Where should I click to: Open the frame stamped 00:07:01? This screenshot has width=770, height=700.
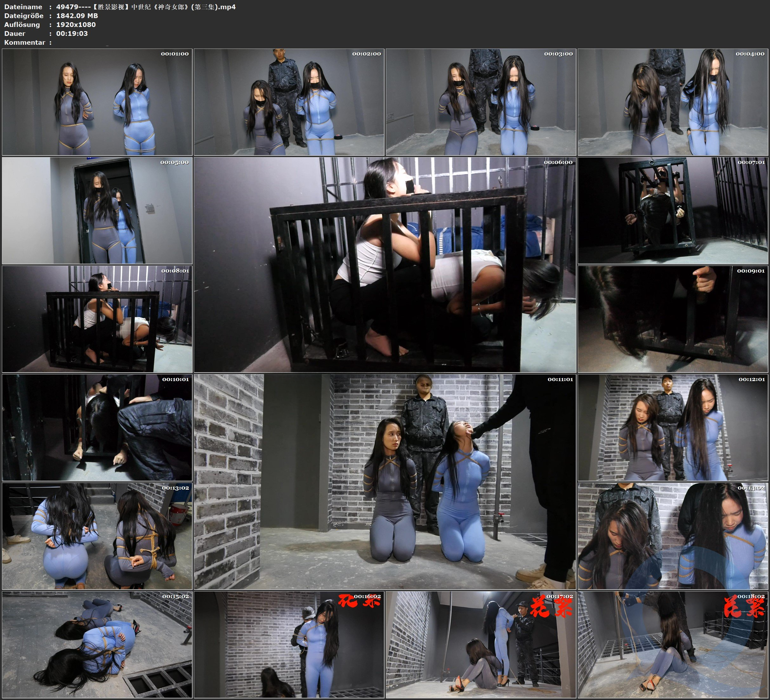tap(673, 210)
